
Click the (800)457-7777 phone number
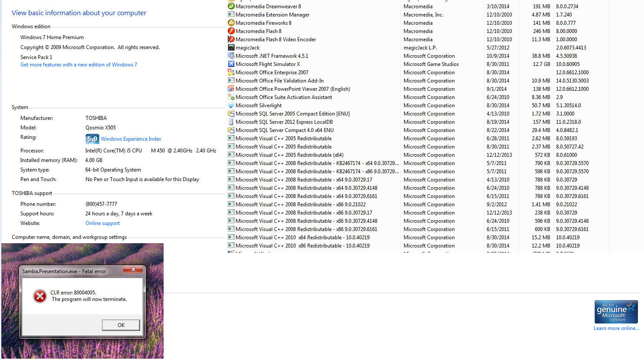pyautogui.click(x=101, y=204)
